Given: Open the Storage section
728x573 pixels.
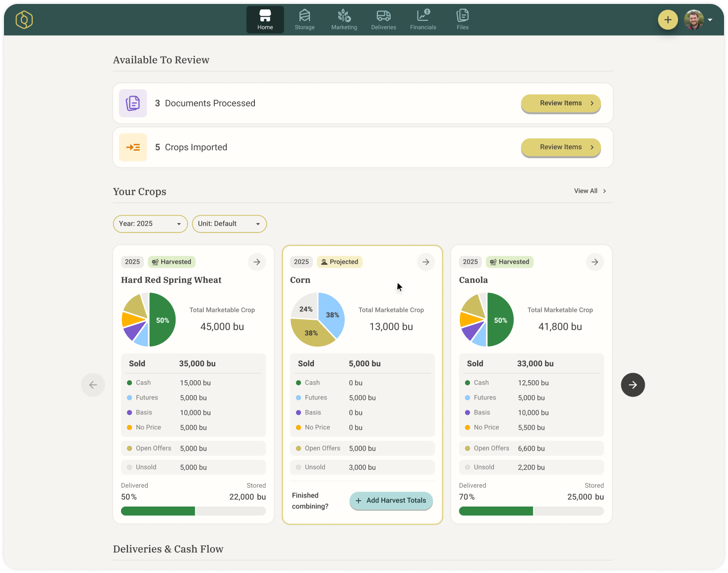Looking at the screenshot, I should pos(304,20).
